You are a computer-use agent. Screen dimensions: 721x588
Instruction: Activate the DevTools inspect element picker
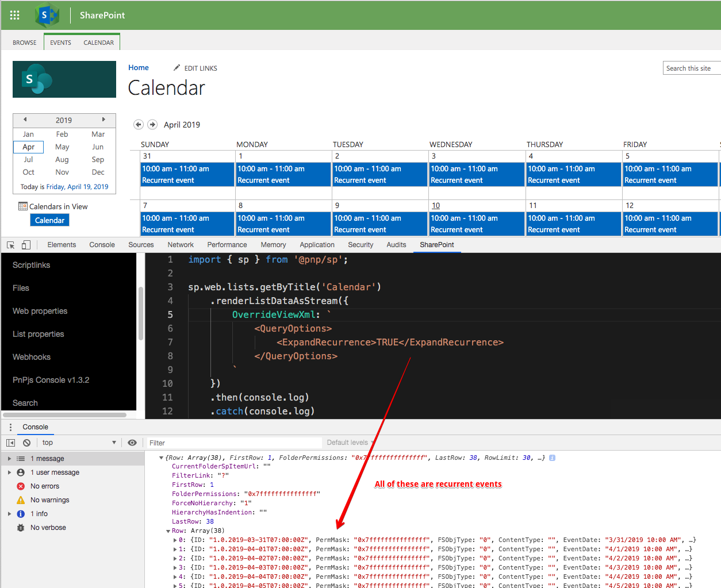pos(10,245)
